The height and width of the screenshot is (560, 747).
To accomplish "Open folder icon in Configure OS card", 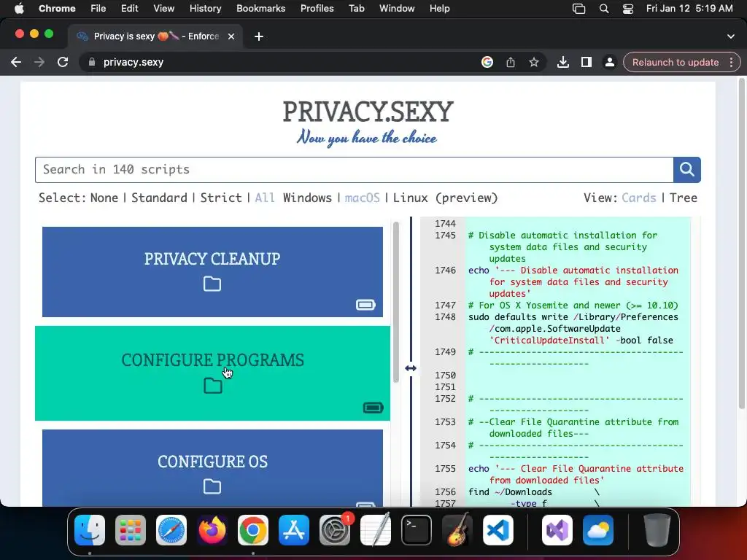I will [212, 486].
